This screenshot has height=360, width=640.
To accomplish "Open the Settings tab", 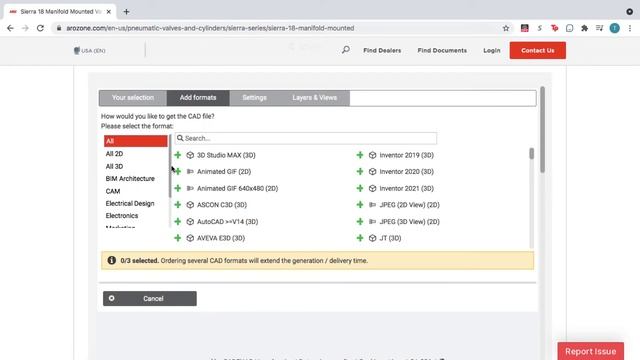I will coord(254,98).
